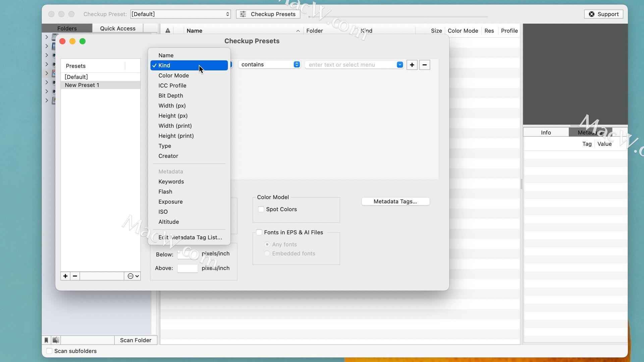
Task: Close the Checkup Presets dialog
Action: pos(62,41)
